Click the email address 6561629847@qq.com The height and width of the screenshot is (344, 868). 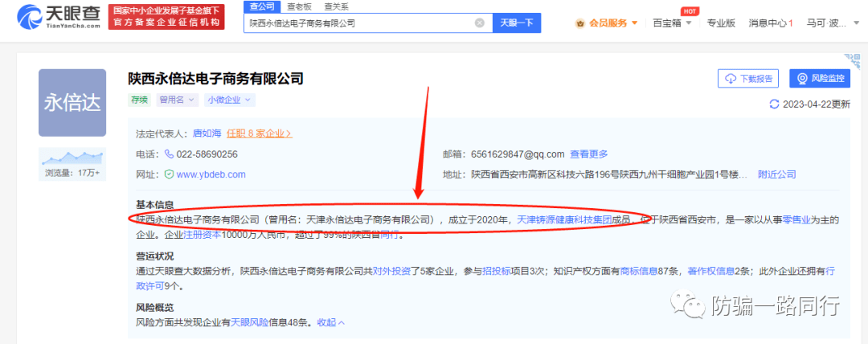tap(518, 154)
